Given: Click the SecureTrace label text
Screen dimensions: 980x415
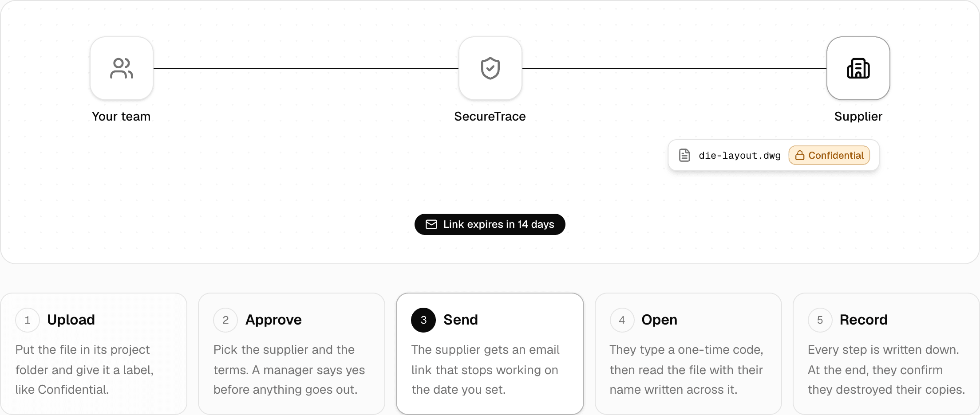Looking at the screenshot, I should [x=490, y=117].
